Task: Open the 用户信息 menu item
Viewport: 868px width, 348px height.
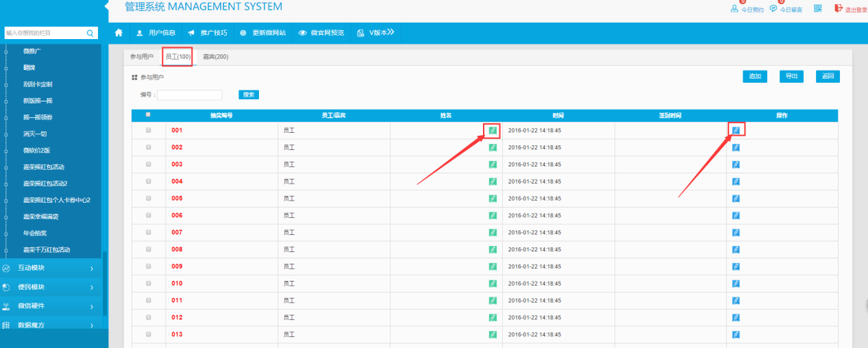Action: 156,33
